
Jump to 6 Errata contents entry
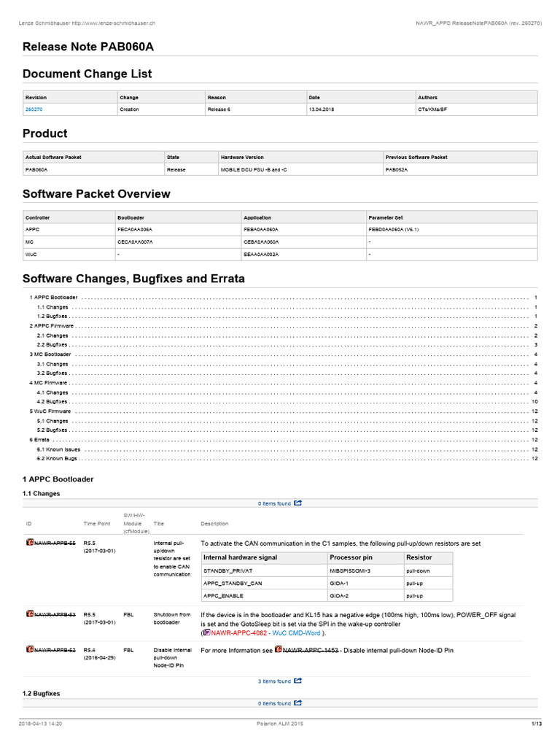pyautogui.click(x=39, y=440)
